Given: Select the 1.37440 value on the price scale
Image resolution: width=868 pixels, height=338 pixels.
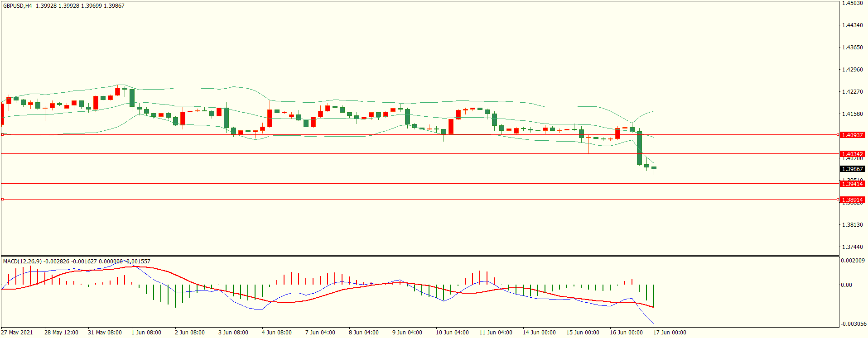Looking at the screenshot, I should point(852,247).
